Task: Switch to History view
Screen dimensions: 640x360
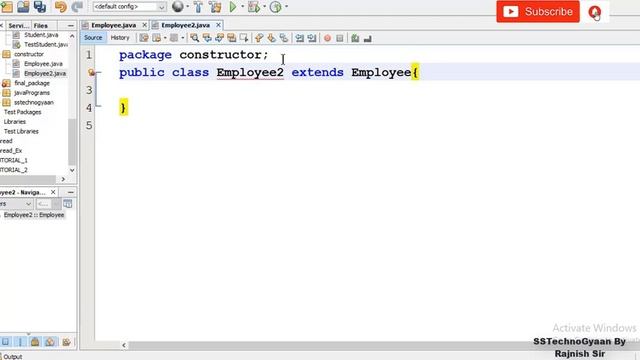Action: coord(120,38)
